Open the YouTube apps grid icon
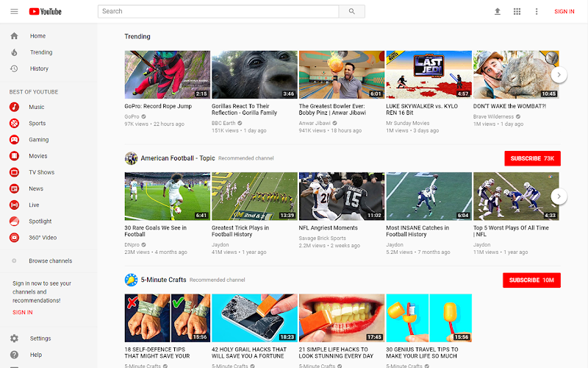 (517, 11)
